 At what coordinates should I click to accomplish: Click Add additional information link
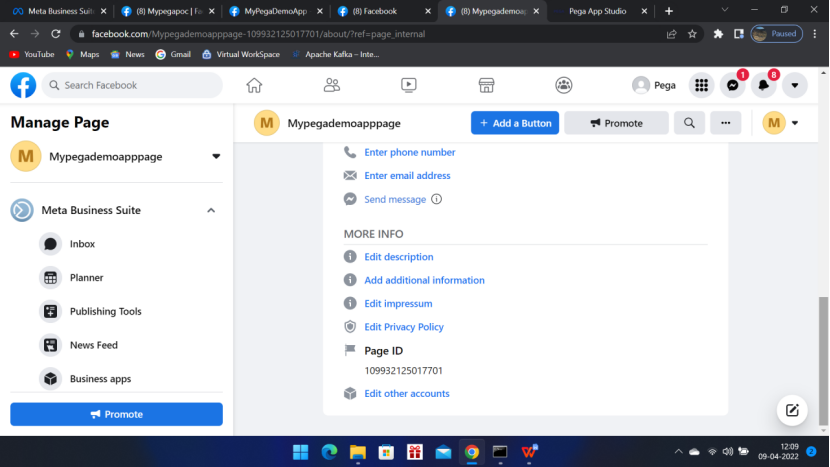[424, 280]
